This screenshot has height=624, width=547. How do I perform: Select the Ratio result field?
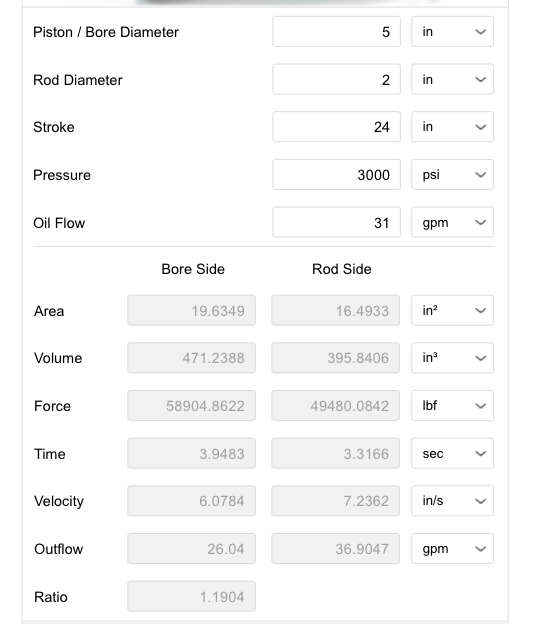coord(191,597)
